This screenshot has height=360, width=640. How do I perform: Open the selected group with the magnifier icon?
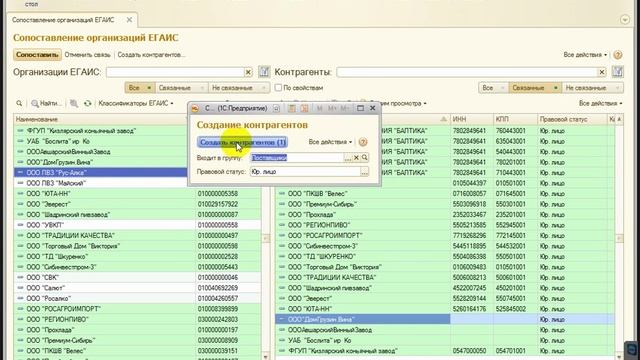pyautogui.click(x=364, y=158)
